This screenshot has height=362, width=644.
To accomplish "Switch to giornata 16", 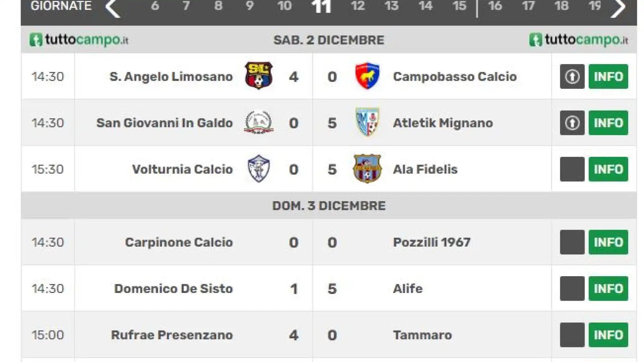I will (495, 6).
